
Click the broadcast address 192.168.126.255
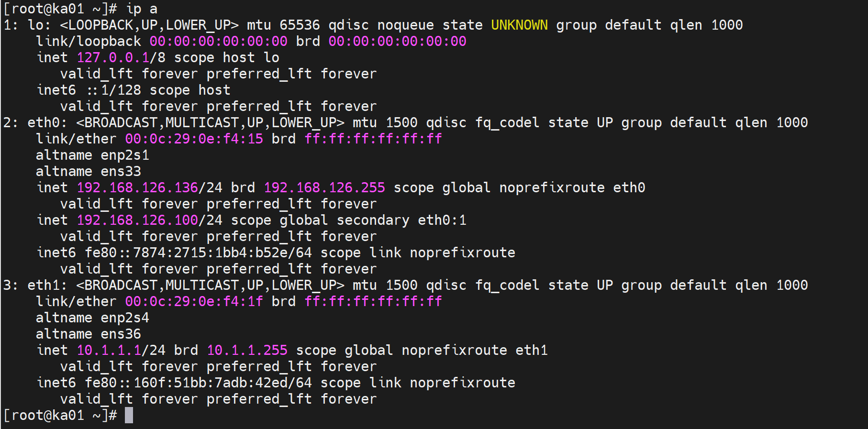[x=324, y=187]
